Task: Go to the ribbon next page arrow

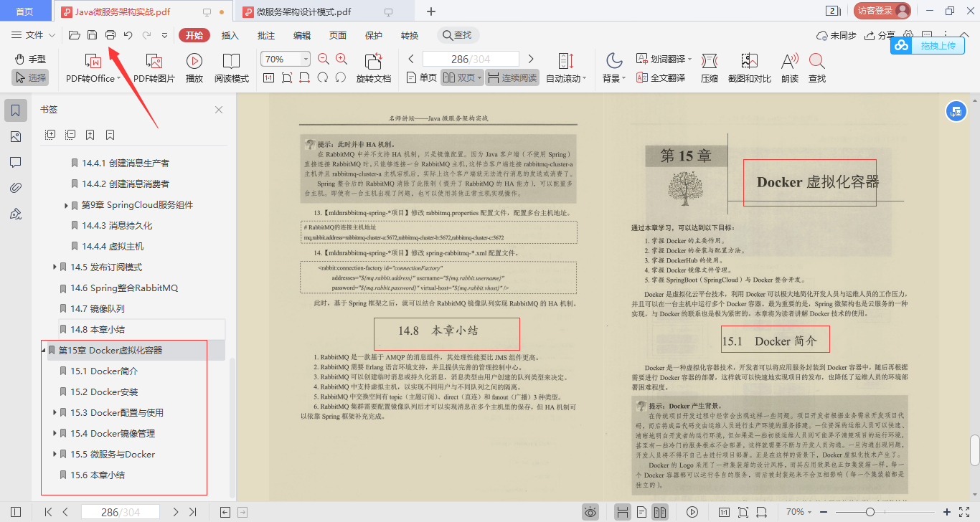Action: click(531, 59)
